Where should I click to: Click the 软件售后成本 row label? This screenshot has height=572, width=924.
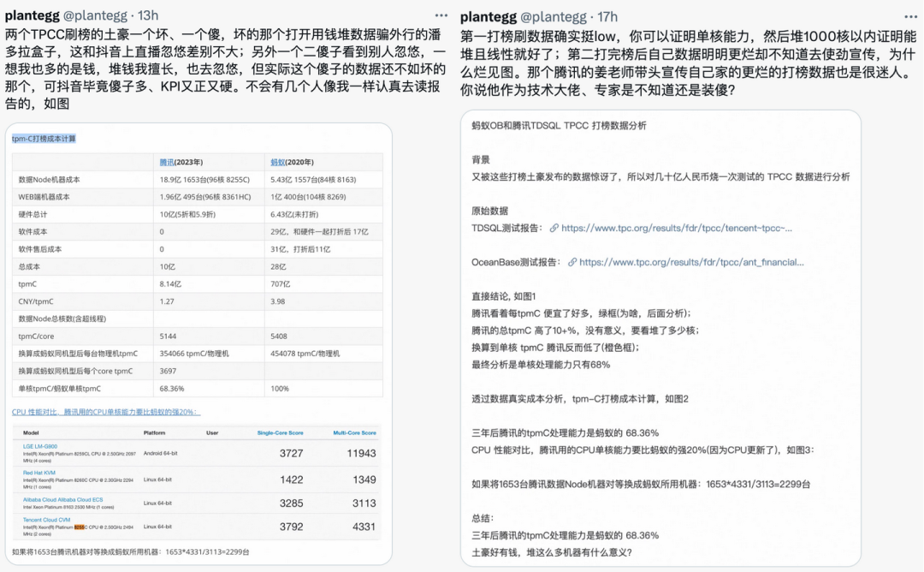[x=39, y=249]
